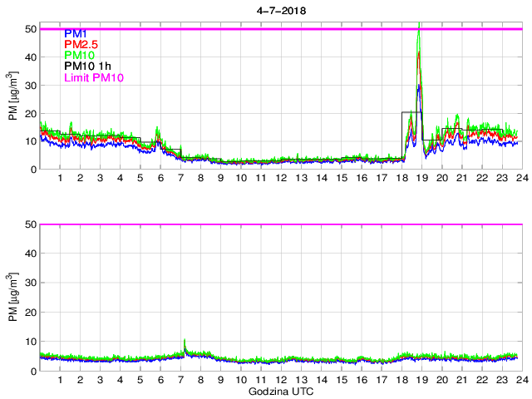532x399 pixels.
Task: Click the upper chart's PM y-axis label
Action: 14,98
